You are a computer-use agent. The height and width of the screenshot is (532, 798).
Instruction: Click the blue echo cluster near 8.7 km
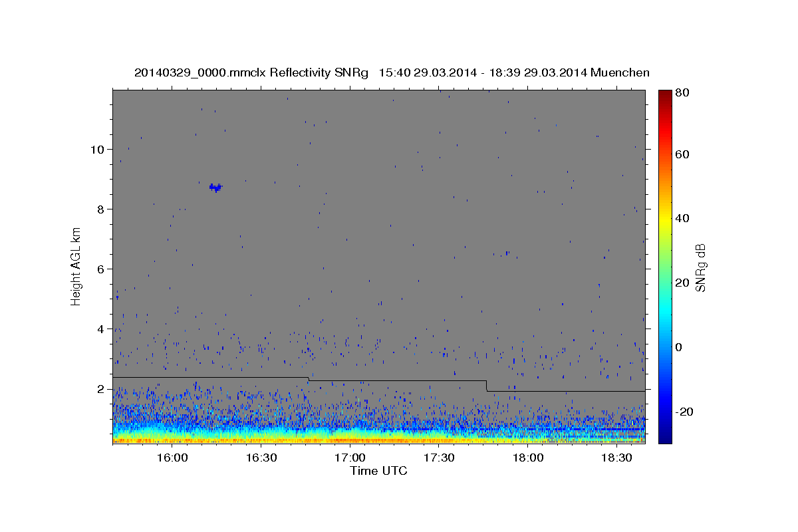(x=215, y=188)
